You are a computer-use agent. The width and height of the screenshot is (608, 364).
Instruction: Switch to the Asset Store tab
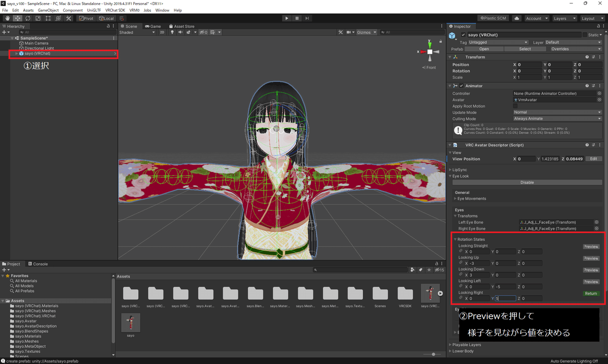point(181,26)
